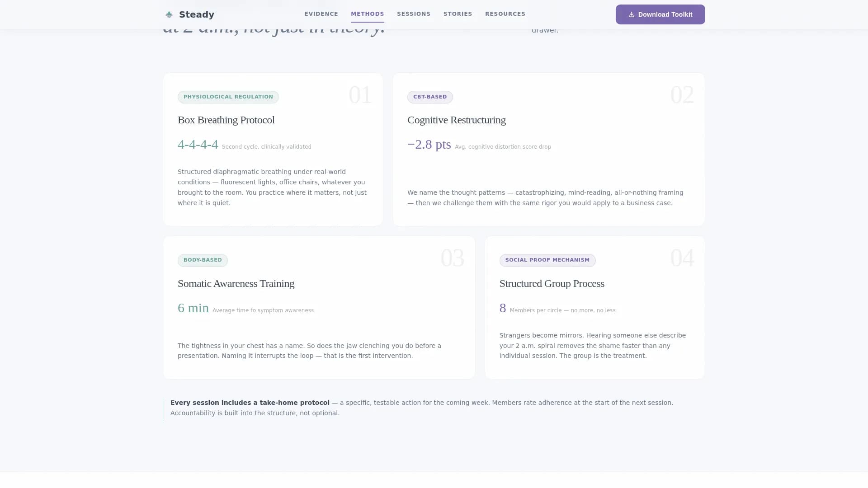Click the Physiological Regulation tag
Viewport: 868px width, 488px height.
pos(228,97)
